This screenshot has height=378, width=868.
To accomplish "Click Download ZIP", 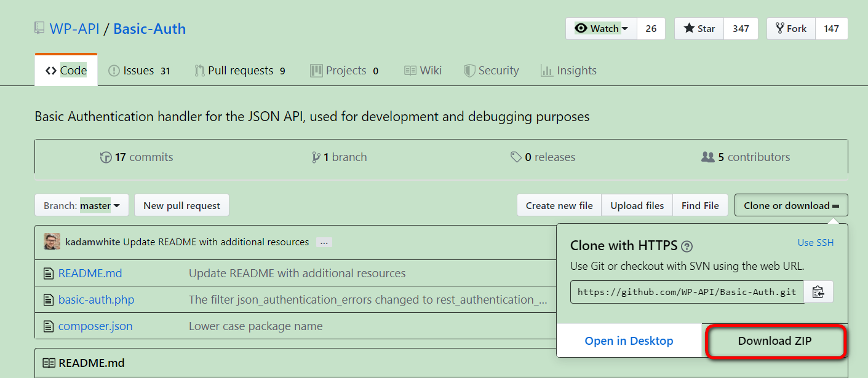I will click(x=775, y=341).
